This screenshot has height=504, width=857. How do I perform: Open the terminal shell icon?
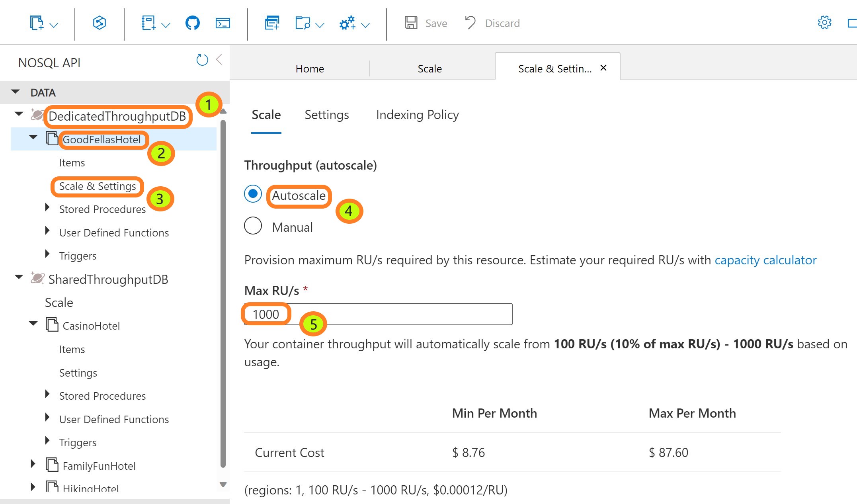click(223, 23)
